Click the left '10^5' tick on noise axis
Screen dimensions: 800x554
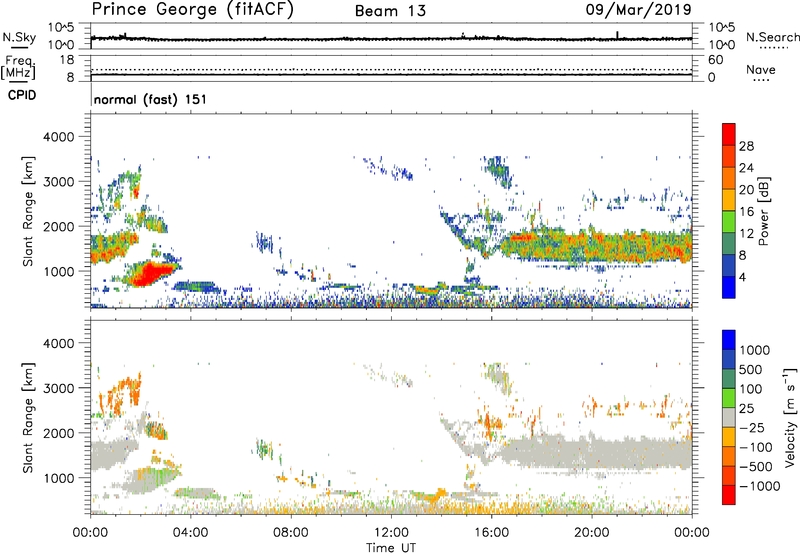pos(61,28)
